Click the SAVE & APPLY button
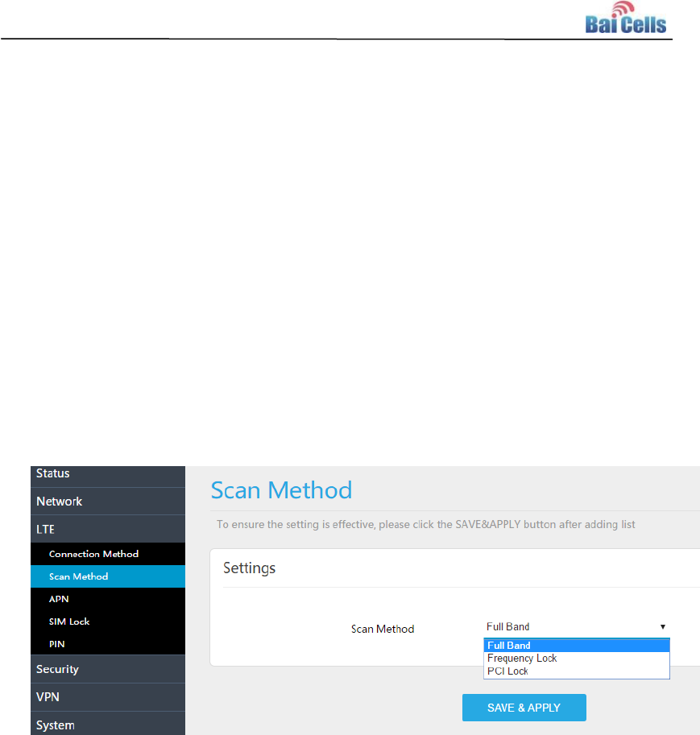700x735 pixels. click(x=524, y=708)
